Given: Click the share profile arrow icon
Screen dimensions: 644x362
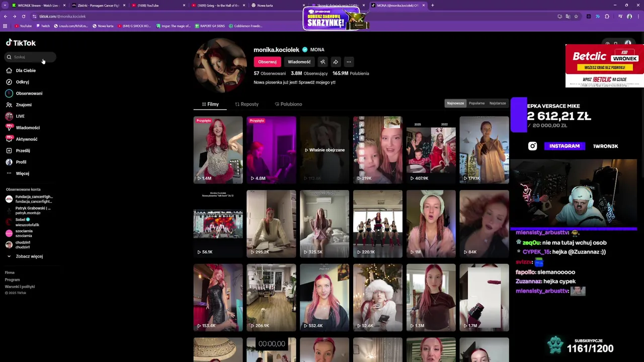Looking at the screenshot, I should coord(336,62).
